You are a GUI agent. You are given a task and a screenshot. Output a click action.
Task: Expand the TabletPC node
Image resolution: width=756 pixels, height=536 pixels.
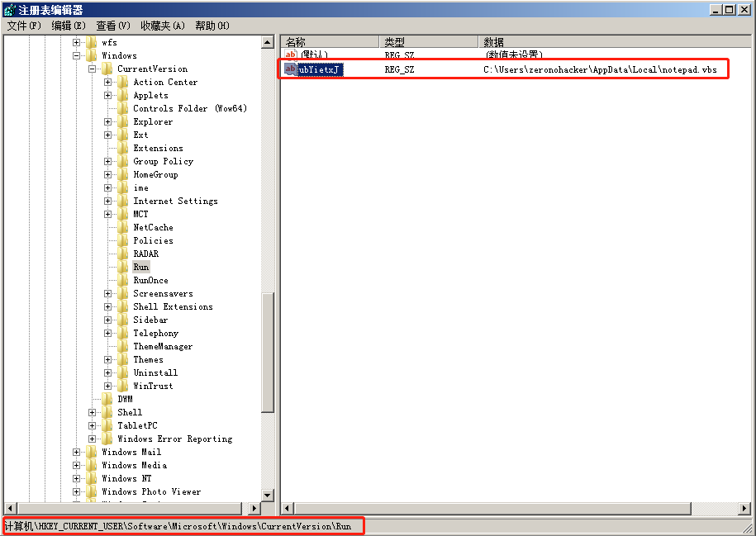[x=92, y=425]
